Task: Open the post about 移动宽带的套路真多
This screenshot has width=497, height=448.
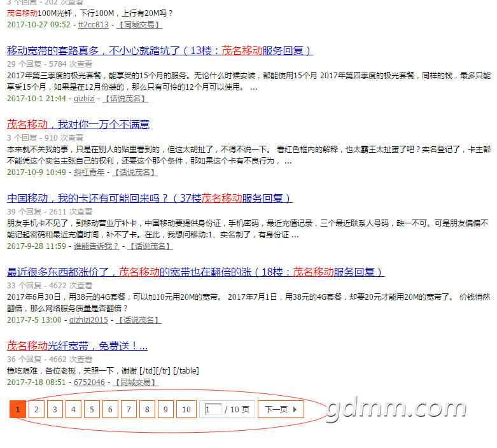Action: [x=160, y=51]
